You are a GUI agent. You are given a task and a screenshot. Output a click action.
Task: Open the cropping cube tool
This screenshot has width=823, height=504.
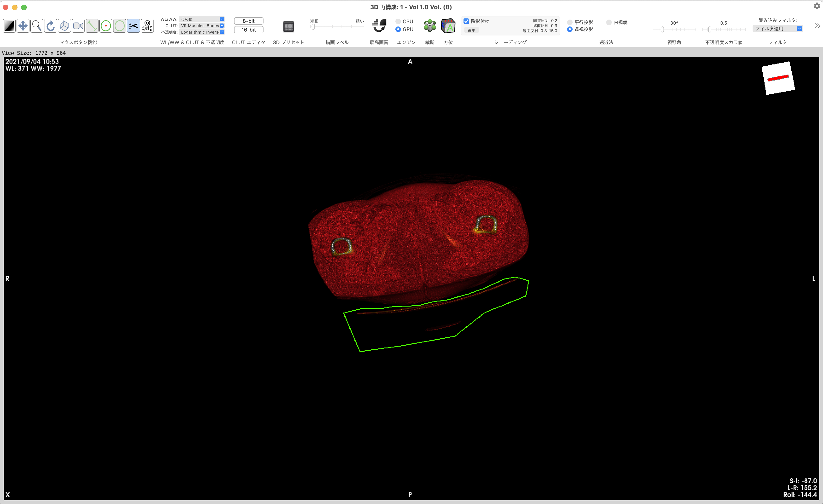click(x=429, y=26)
